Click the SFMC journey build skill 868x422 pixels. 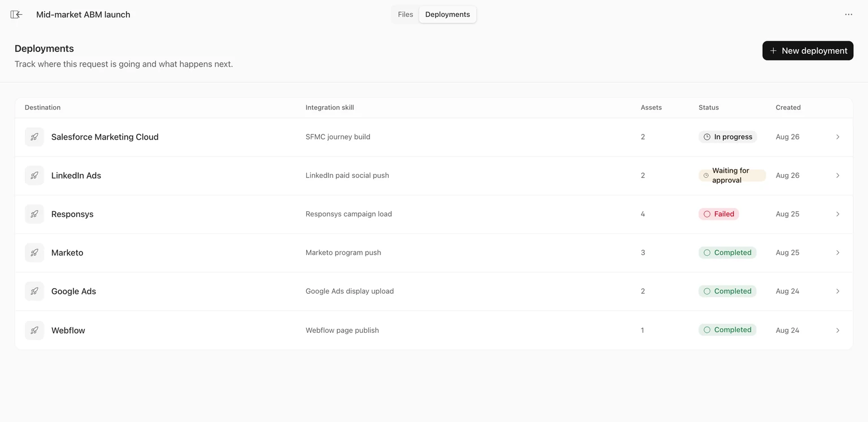click(338, 137)
